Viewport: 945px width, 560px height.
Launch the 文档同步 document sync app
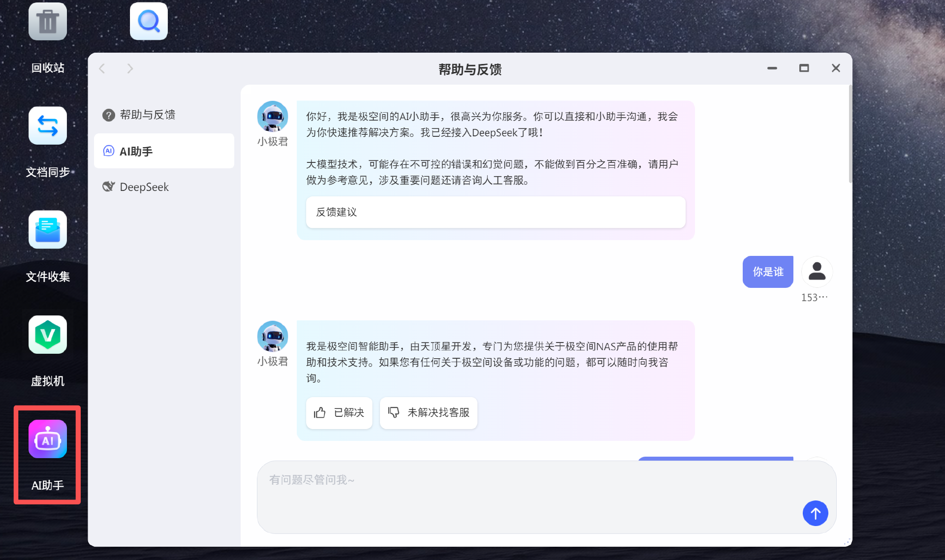click(48, 126)
